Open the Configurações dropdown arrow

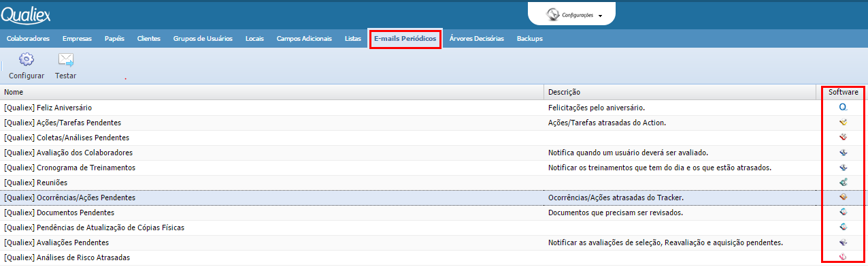point(601,16)
